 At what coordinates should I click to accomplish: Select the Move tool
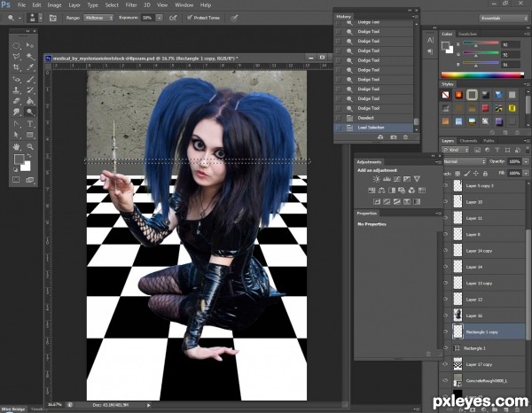coord(30,45)
